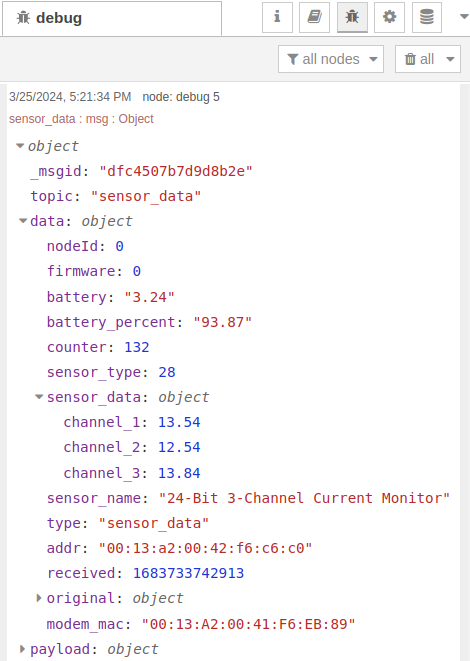The width and height of the screenshot is (470, 661).
Task: Click the channel_1 value 13.54
Action: click(x=179, y=422)
